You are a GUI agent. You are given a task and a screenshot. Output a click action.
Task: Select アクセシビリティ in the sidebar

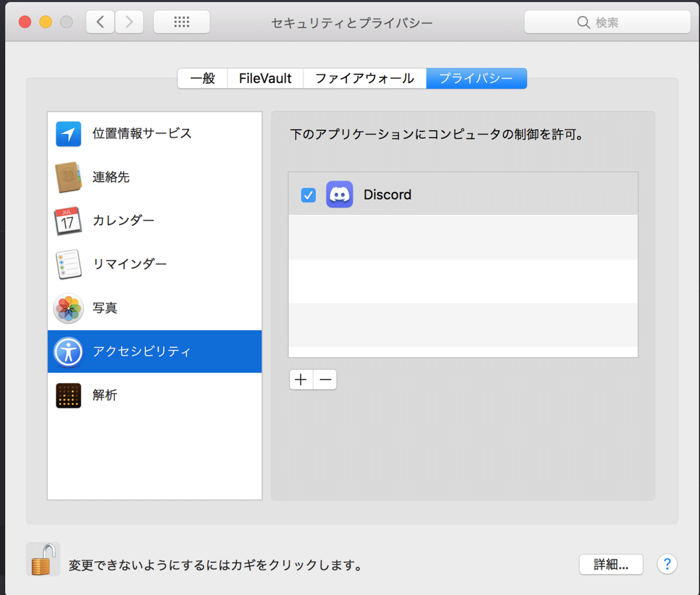[155, 351]
